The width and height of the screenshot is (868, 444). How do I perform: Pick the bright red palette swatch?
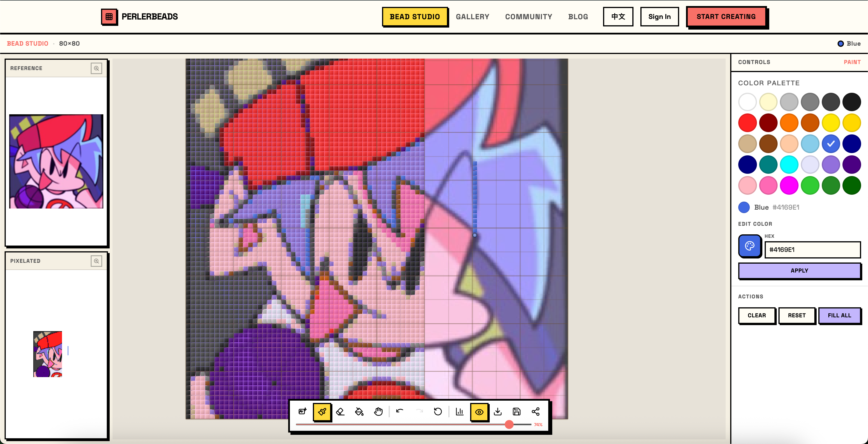coord(747,123)
